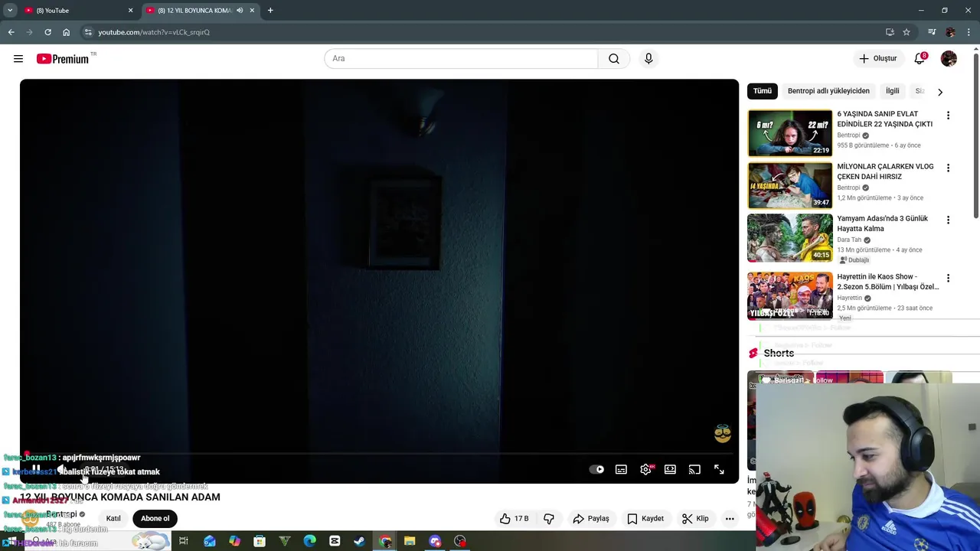Image resolution: width=980 pixels, height=551 pixels.
Task: Open menu for Yamyam Adası'nda video
Action: tap(948, 220)
